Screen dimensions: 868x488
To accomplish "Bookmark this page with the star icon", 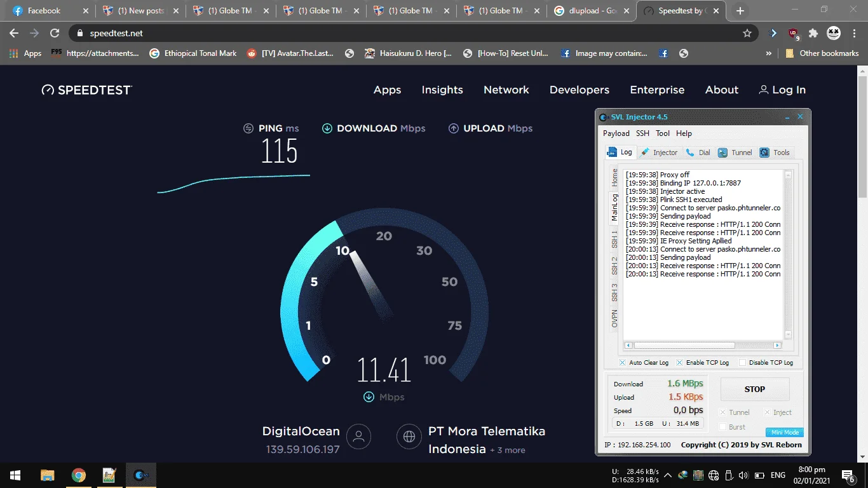I will [x=747, y=33].
